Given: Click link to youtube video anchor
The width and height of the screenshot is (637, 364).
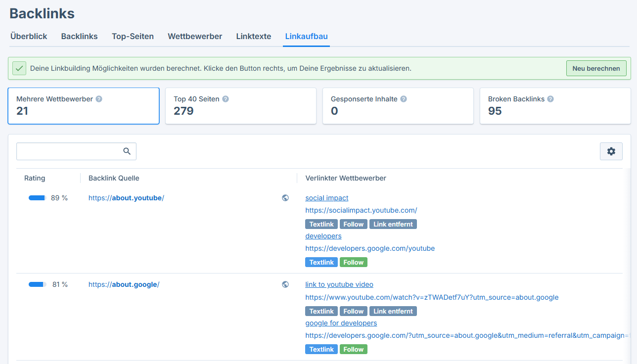Looking at the screenshot, I should click(339, 284).
